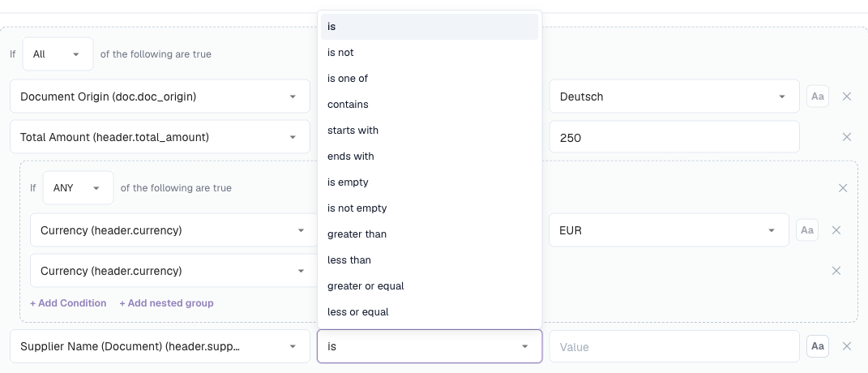Expand the Deutsch value dropdown
The image size is (868, 373).
click(x=674, y=96)
